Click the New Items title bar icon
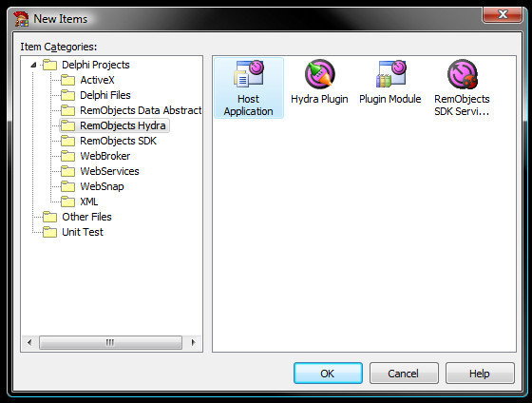Image resolution: width=532 pixels, height=403 pixels. (21, 19)
